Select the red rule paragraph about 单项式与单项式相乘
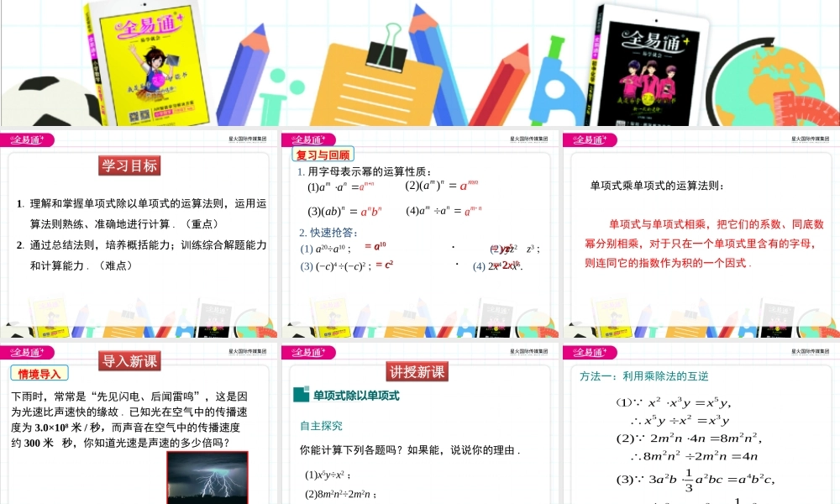840x504 pixels. [x=702, y=243]
